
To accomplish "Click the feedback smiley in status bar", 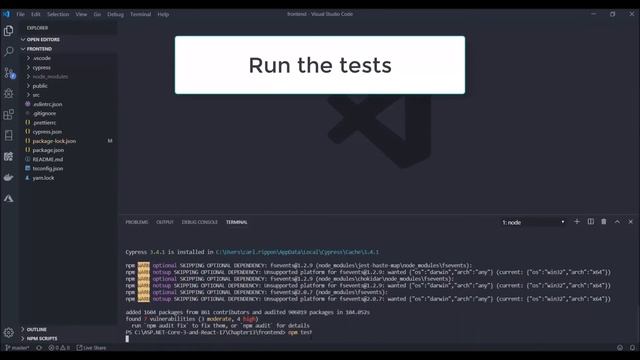I will coord(620,348).
